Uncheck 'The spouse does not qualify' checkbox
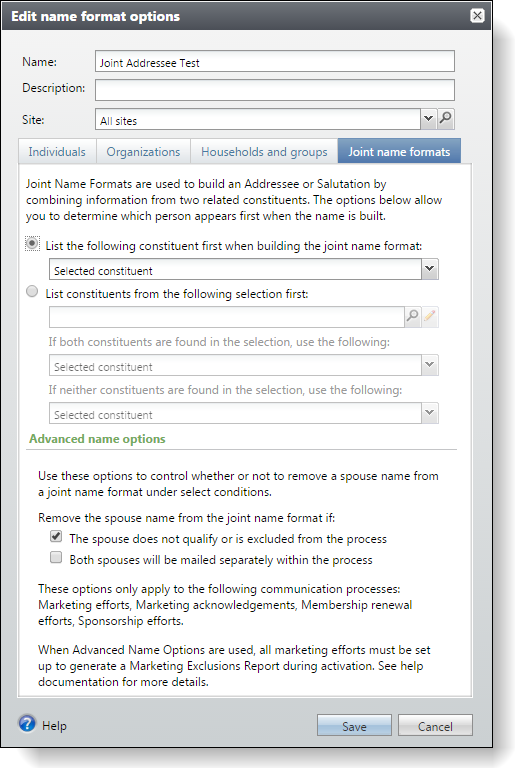This screenshot has width=515, height=768. point(56,536)
